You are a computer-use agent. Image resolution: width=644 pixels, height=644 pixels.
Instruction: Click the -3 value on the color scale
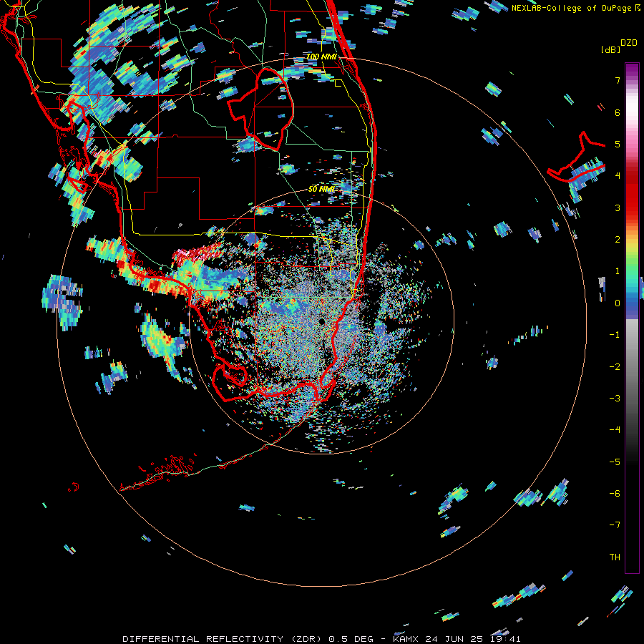click(615, 399)
